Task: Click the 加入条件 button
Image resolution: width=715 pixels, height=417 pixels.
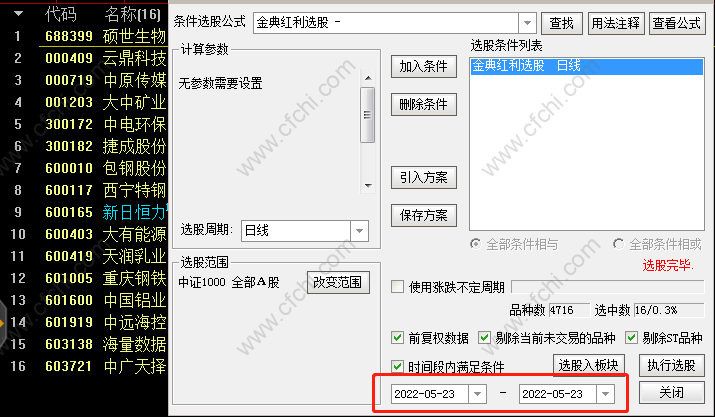Action: coord(424,67)
